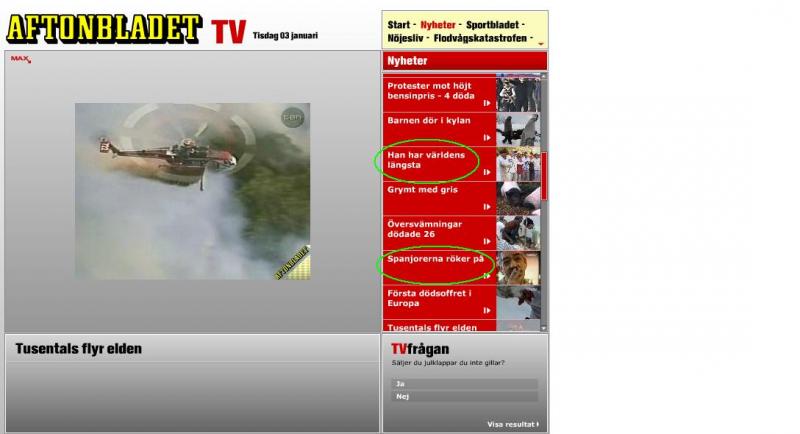Viewport: 800px width, 434px height.
Task: Click the thumbnail beside 'Översvämningar dödade 26'
Action: point(518,233)
